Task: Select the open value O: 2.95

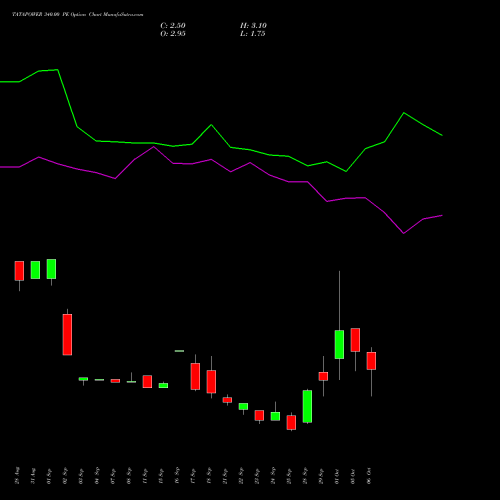Action: click(173, 34)
